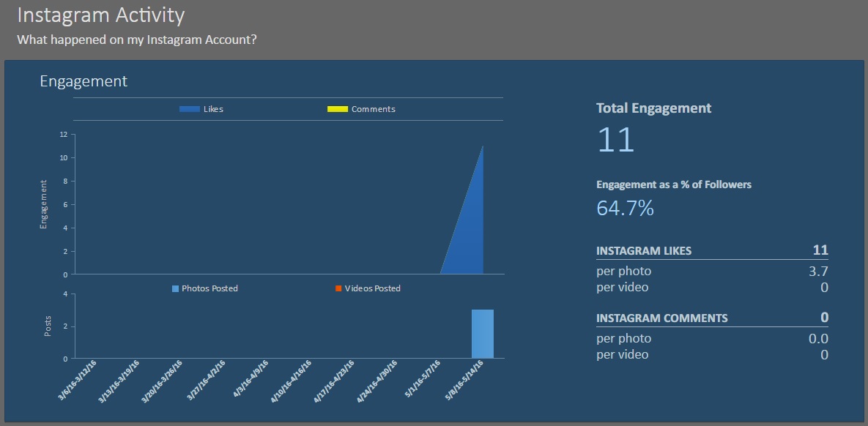Click the 3/6/16-3/12/16 date axis label
Image resolution: width=868 pixels, height=426 pixels.
tap(77, 380)
